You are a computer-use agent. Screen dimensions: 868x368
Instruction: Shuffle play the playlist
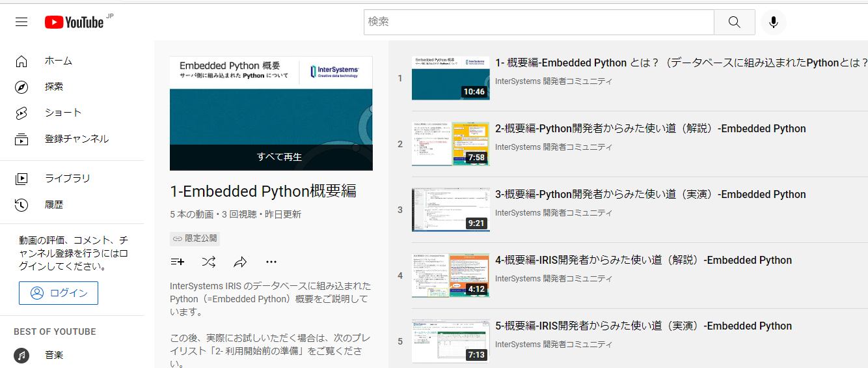click(x=209, y=262)
